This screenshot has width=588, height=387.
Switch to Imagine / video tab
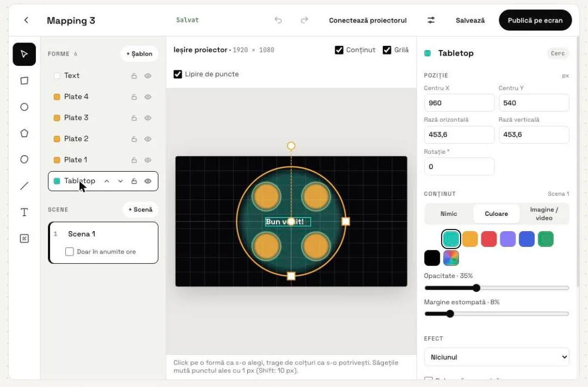coord(544,214)
